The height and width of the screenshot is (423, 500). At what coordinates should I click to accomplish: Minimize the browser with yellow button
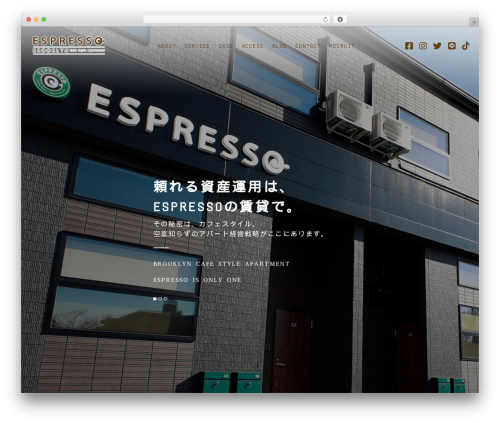[x=36, y=19]
